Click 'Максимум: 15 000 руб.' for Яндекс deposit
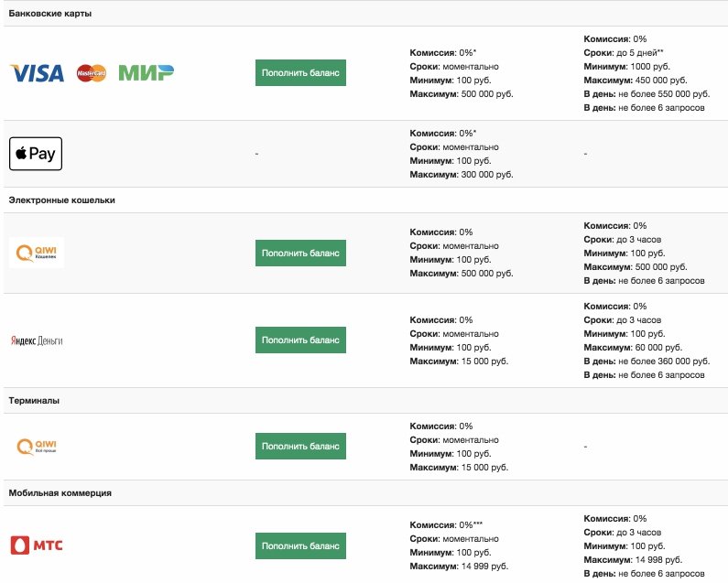Screen dimensions: 728x583 tap(459, 362)
